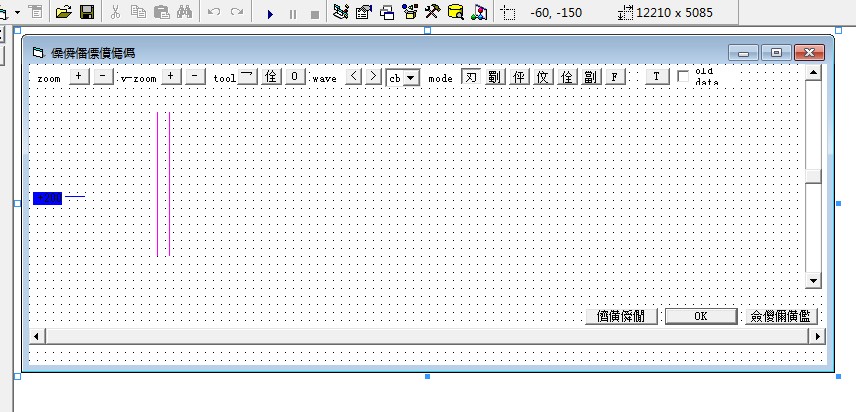This screenshot has height=412, width=856.
Task: Open the Form Layout Window icon
Action: [x=387, y=12]
